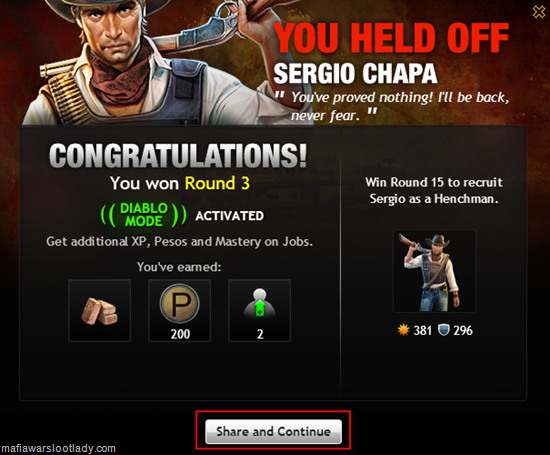Click Sergio Chapa's large portrait
The image size is (550, 455).
pos(147,62)
